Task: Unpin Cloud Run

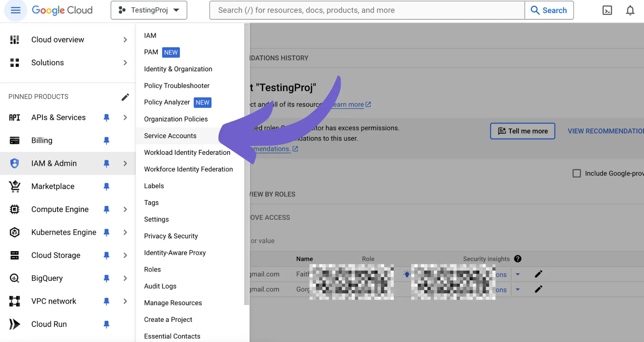Action: pyautogui.click(x=106, y=324)
